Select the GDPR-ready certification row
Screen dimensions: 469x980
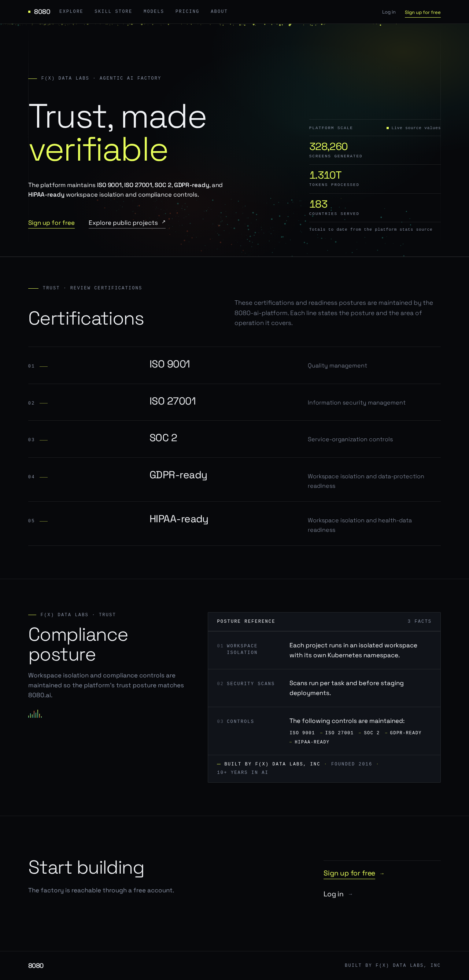[234, 479]
